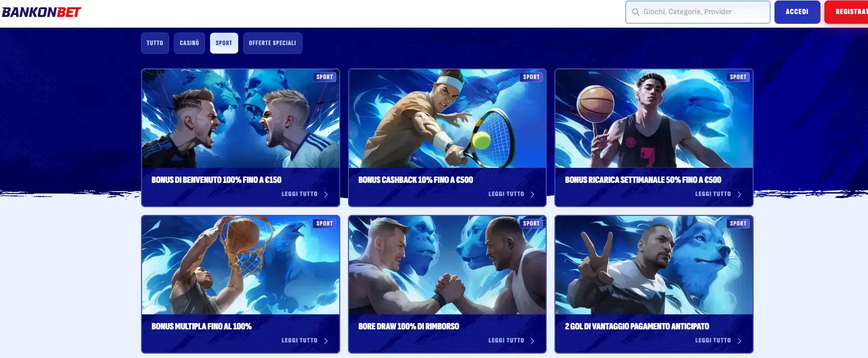This screenshot has width=868, height=358.
Task: Click title "BONUS DI BENVENUTO 100% FINO A €150"
Action: [x=216, y=180]
